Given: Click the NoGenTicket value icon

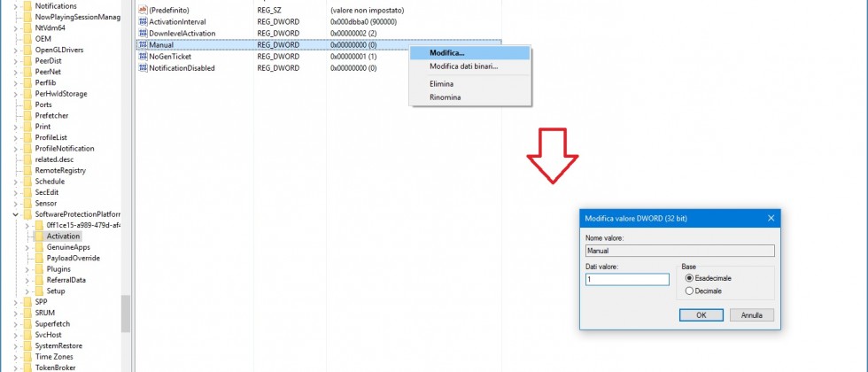Looking at the screenshot, I should (x=143, y=57).
